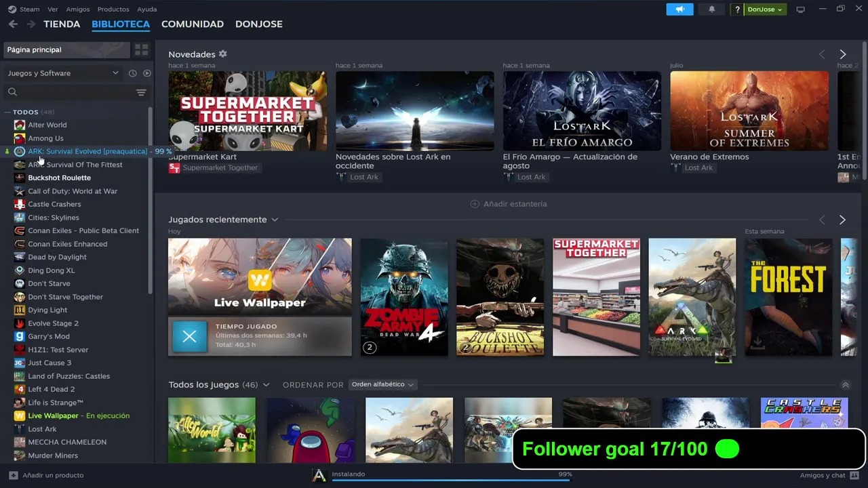Open the question mark help button
The height and width of the screenshot is (488, 868).
click(x=737, y=9)
